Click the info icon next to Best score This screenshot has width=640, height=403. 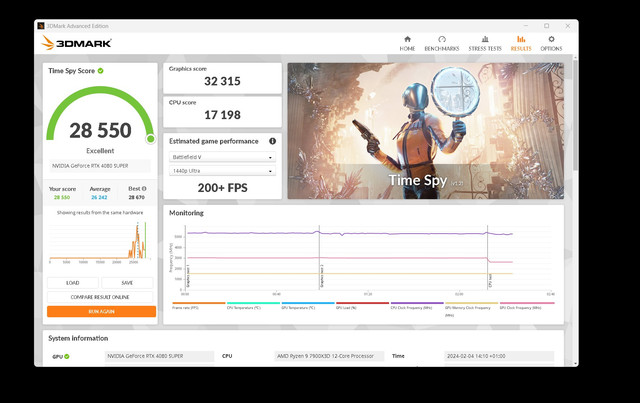144,189
